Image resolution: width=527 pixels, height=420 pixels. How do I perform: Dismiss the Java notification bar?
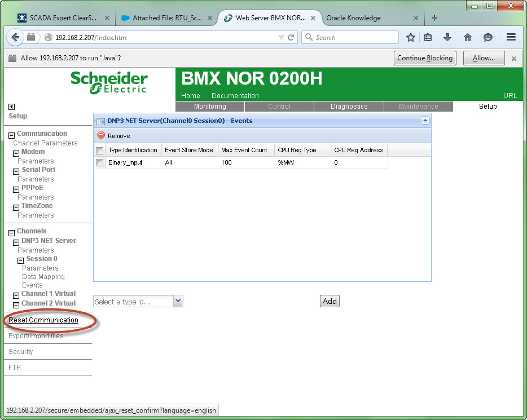click(513, 59)
